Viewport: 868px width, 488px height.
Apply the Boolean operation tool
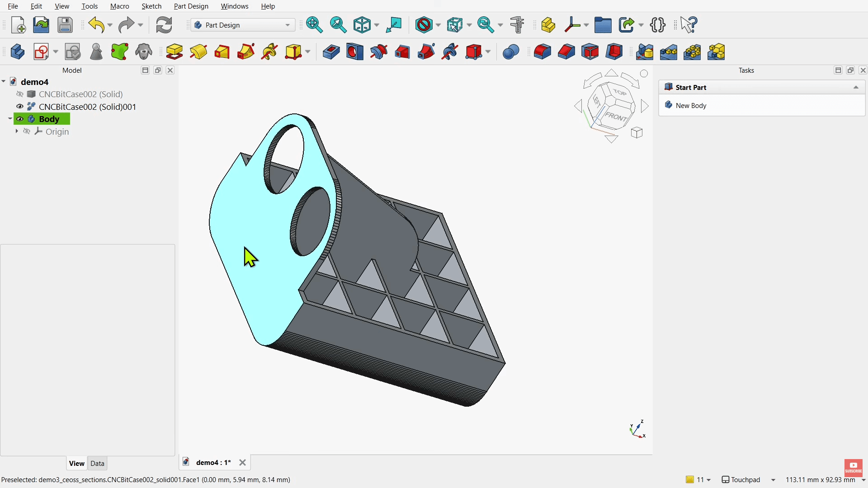point(511,52)
